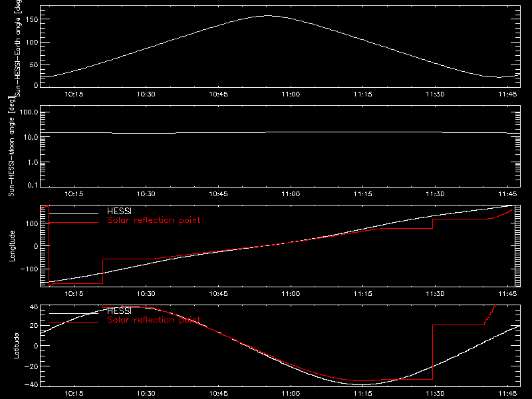Click the 150 tick on Earth angle axis

click(x=31, y=19)
